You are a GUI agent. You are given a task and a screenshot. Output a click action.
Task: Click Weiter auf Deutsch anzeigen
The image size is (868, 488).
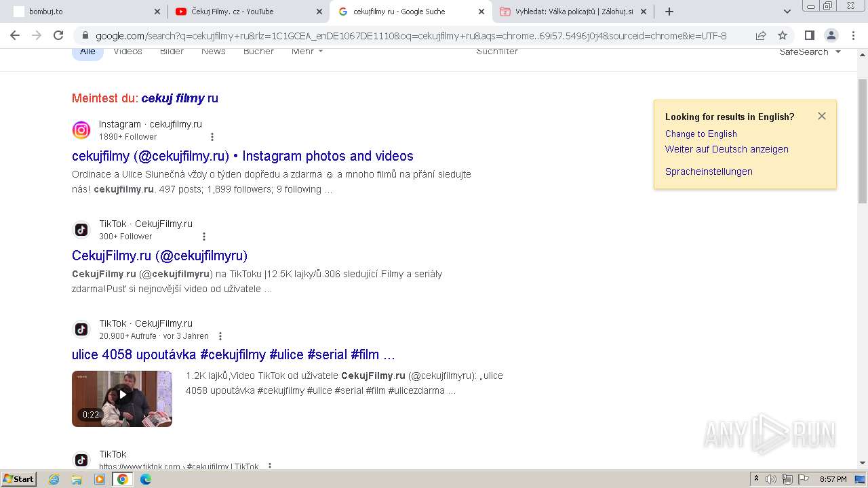click(x=726, y=149)
